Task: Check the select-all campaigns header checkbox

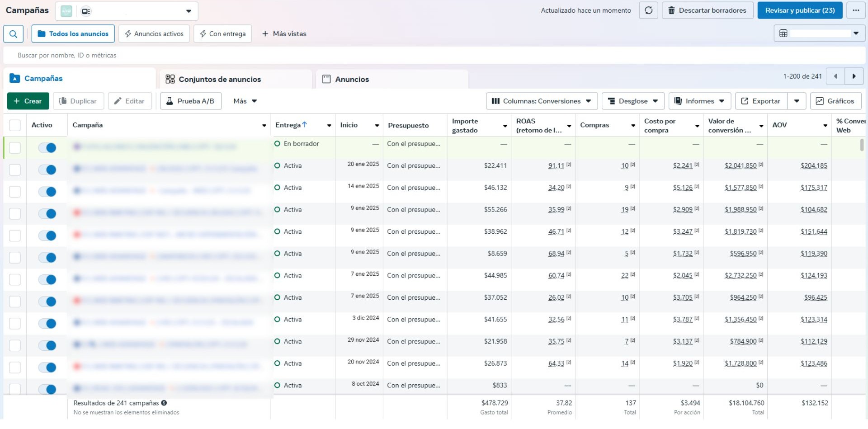Action: (15, 125)
